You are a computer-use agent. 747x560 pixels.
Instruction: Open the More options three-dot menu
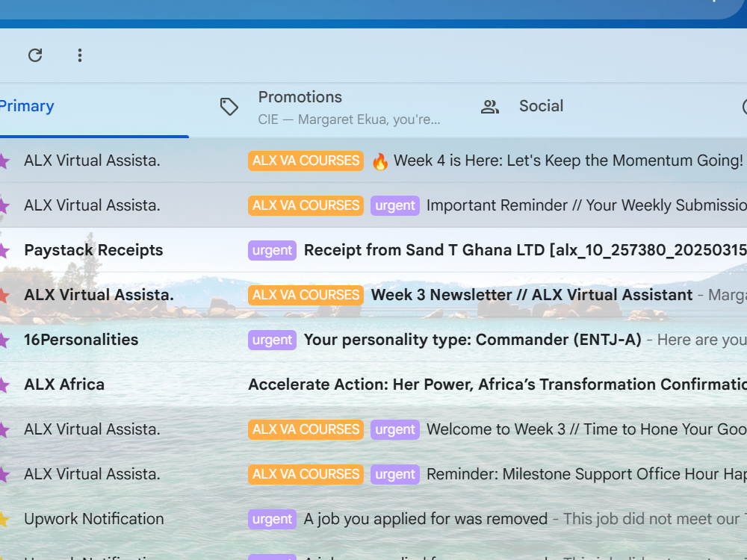[80, 55]
